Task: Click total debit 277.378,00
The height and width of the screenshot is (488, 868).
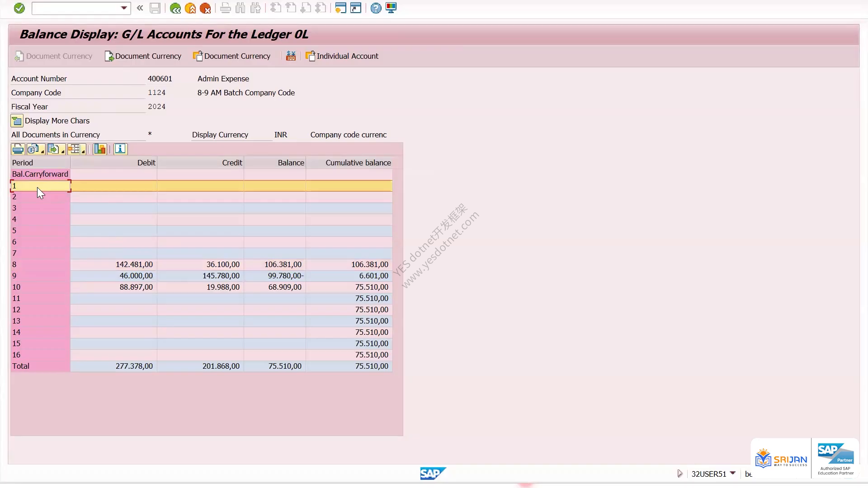Action: pyautogui.click(x=134, y=366)
